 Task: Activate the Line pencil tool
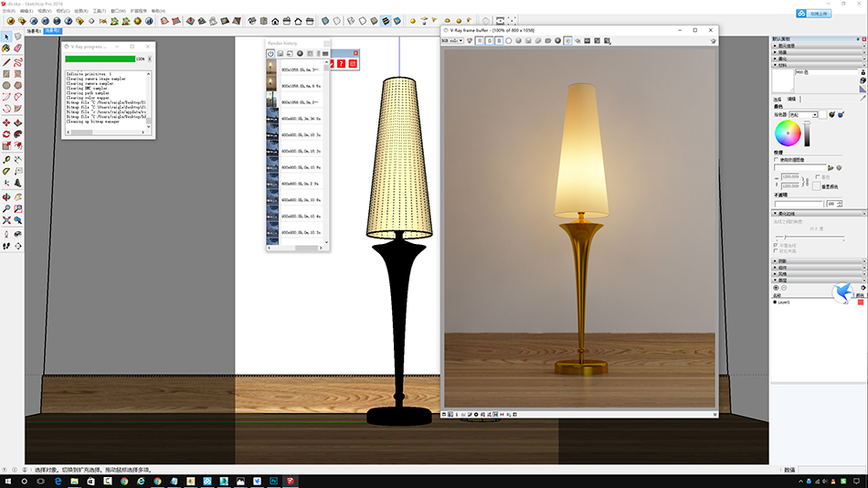(x=6, y=61)
